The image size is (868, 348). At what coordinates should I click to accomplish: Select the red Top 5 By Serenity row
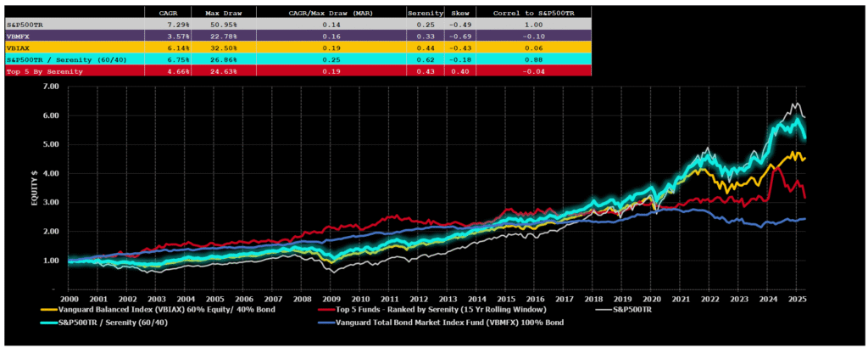[41, 70]
